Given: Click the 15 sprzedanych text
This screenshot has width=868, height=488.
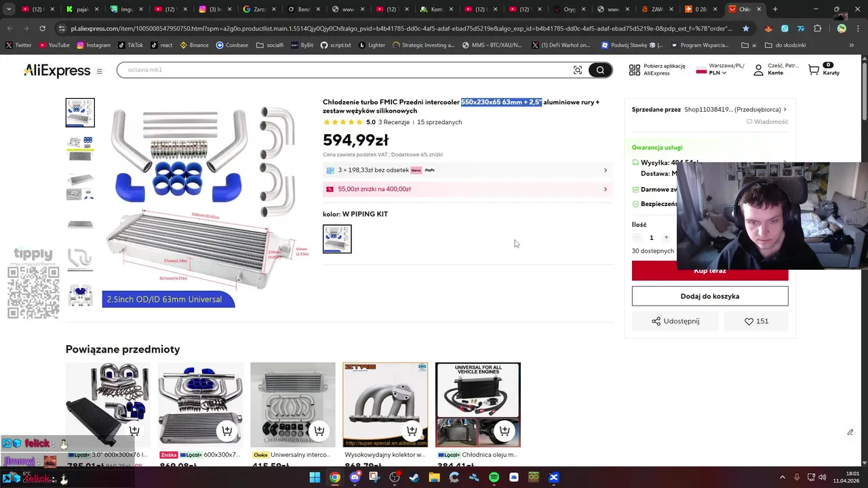Looking at the screenshot, I should point(439,123).
